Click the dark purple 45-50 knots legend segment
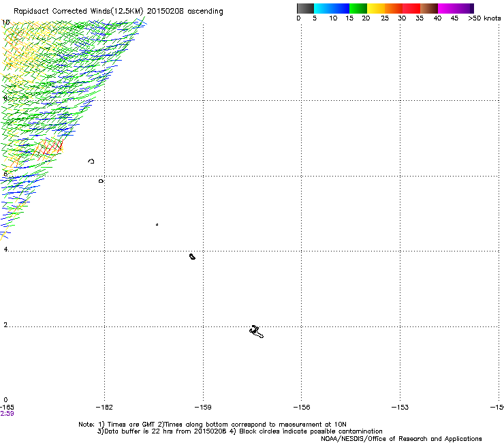 coord(464,8)
